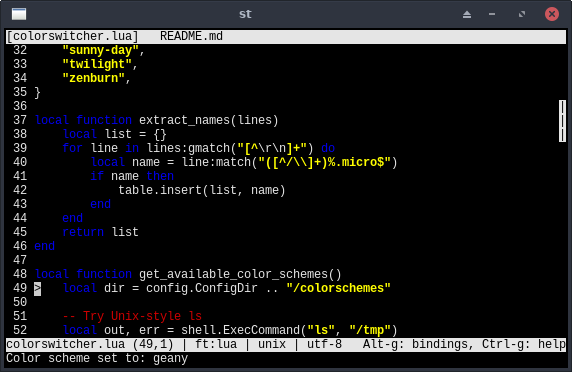Click function name extract_names(lines)

(x=209, y=120)
